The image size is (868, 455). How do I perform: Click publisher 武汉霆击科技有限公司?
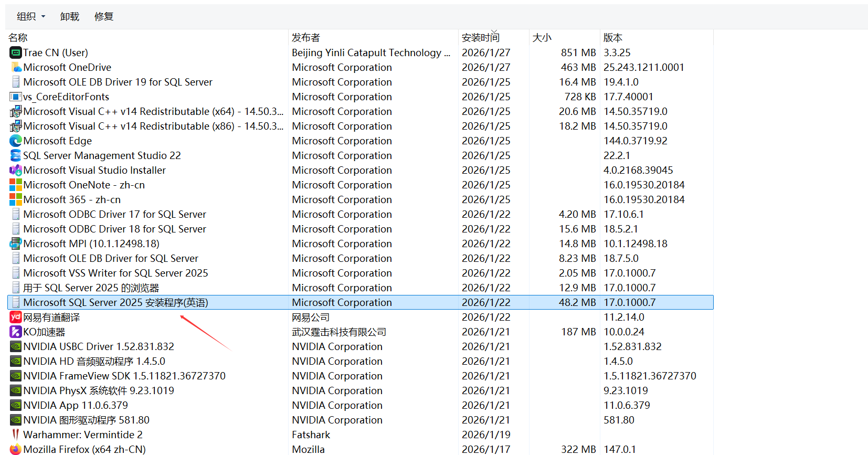click(339, 332)
